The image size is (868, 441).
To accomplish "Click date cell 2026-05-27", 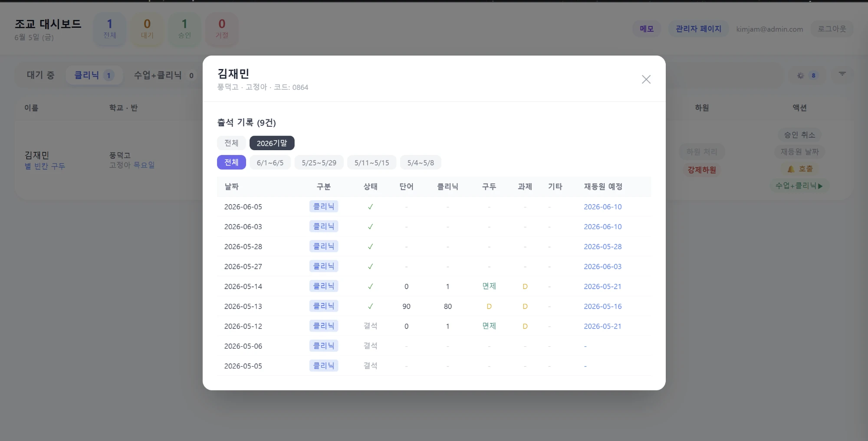I will (x=243, y=267).
